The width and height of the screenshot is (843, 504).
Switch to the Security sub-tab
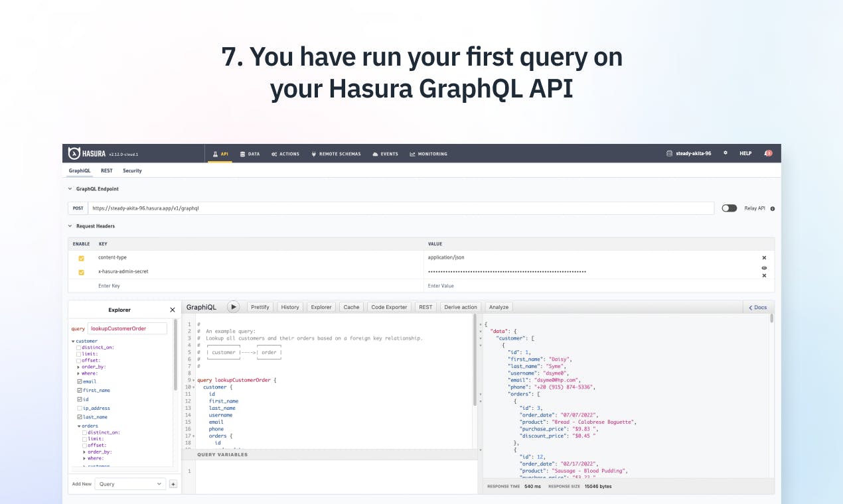(x=132, y=170)
